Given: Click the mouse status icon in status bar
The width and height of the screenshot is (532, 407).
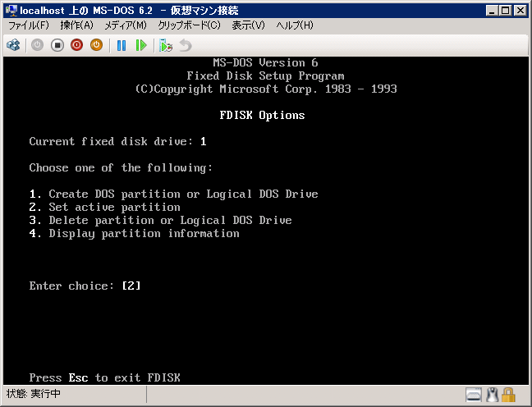Looking at the screenshot, I should pyautogui.click(x=492, y=395).
